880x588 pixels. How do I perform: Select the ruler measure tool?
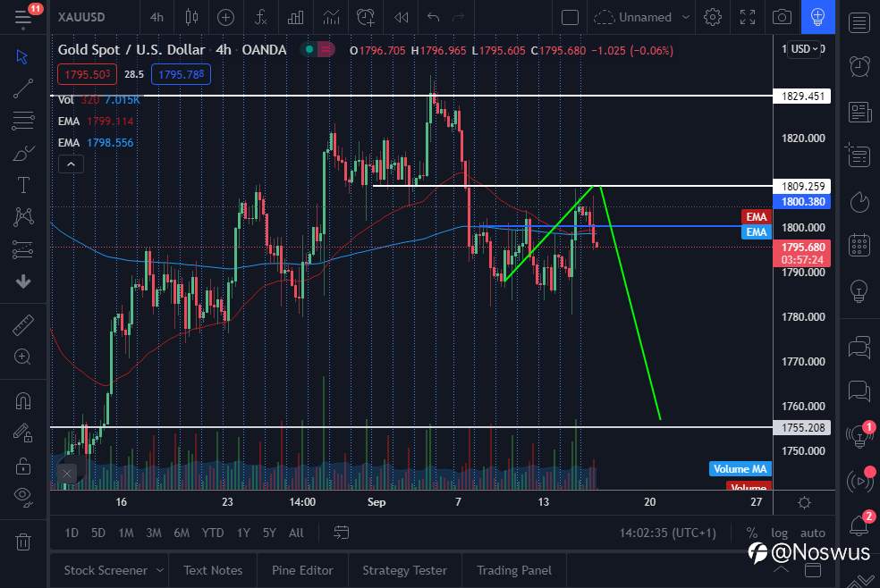click(x=23, y=325)
